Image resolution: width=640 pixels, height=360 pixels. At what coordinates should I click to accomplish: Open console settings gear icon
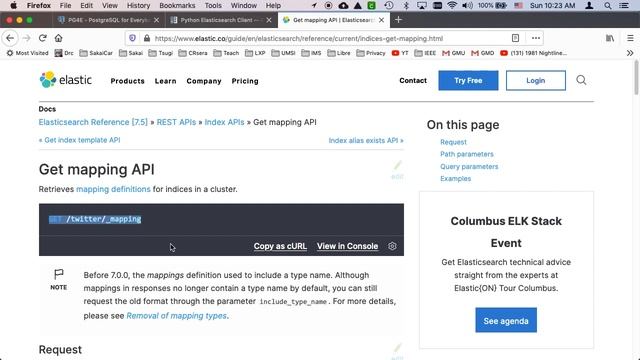pos(392,246)
